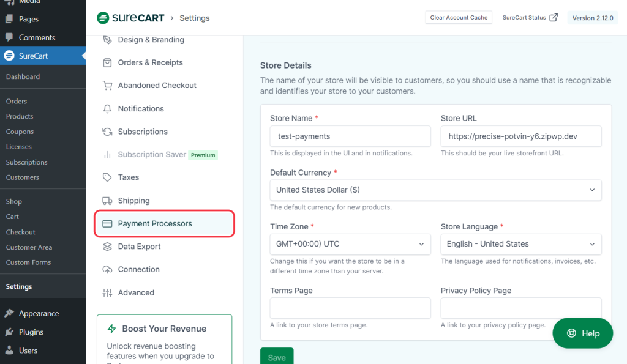Click the Shipping truck icon
This screenshot has width=627, height=364.
pos(107,201)
